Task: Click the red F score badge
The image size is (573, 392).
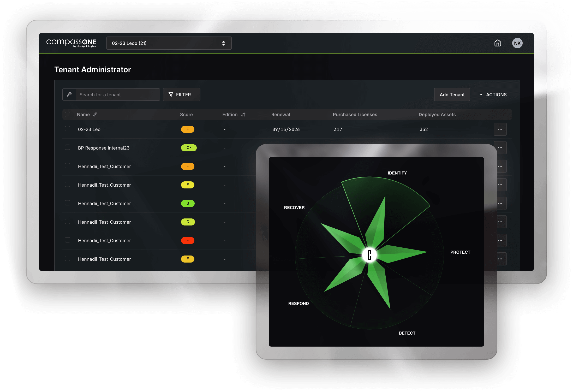Action: (188, 240)
